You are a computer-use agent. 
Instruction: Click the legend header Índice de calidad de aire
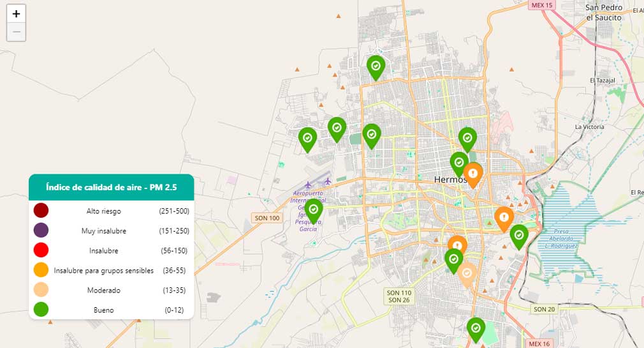[x=111, y=187]
